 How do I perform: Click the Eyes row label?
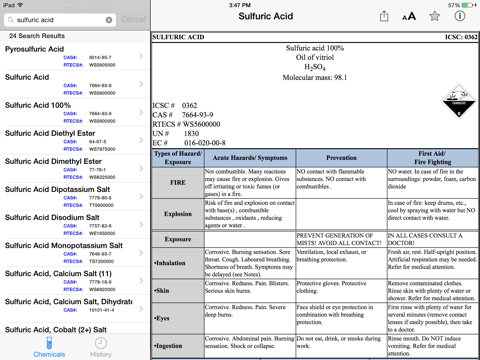[162, 318]
